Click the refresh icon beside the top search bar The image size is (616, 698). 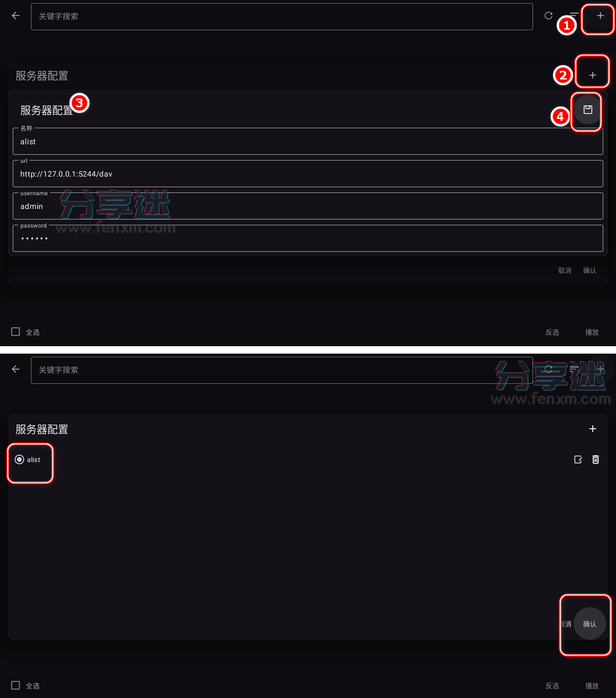tap(548, 15)
